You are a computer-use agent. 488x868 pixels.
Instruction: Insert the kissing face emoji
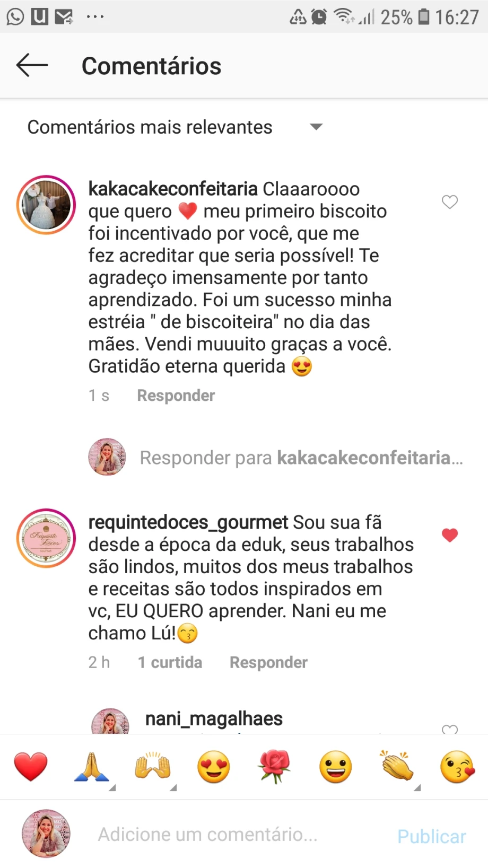[x=457, y=767]
